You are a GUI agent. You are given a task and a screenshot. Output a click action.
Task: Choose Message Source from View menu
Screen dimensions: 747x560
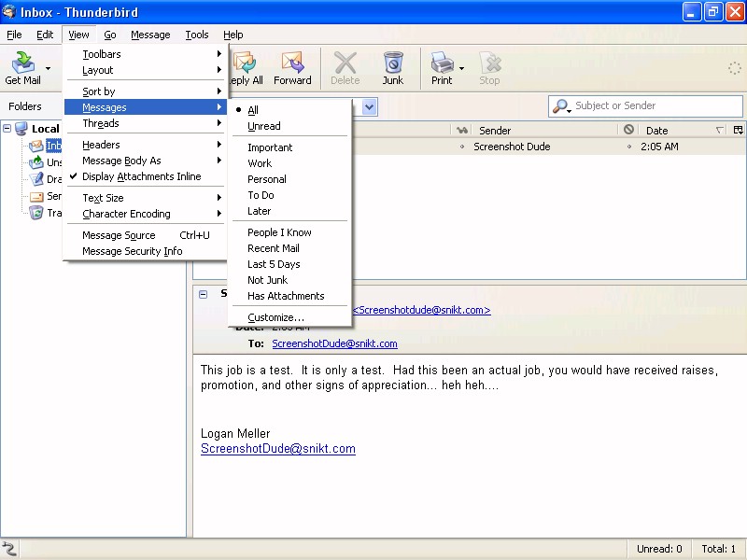146,235
